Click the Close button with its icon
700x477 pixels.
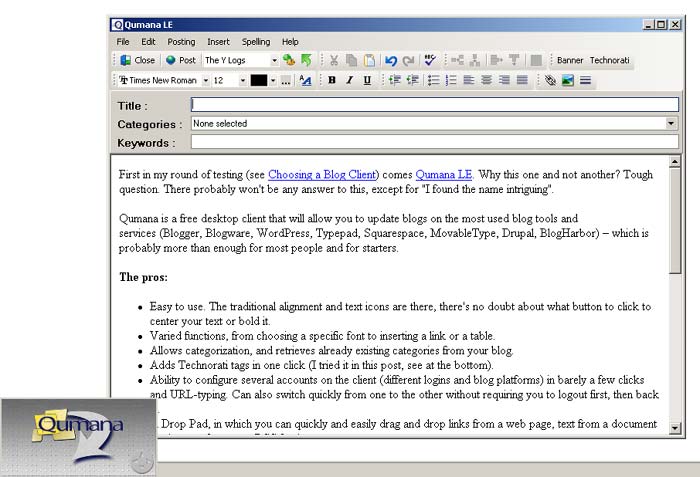pos(138,60)
